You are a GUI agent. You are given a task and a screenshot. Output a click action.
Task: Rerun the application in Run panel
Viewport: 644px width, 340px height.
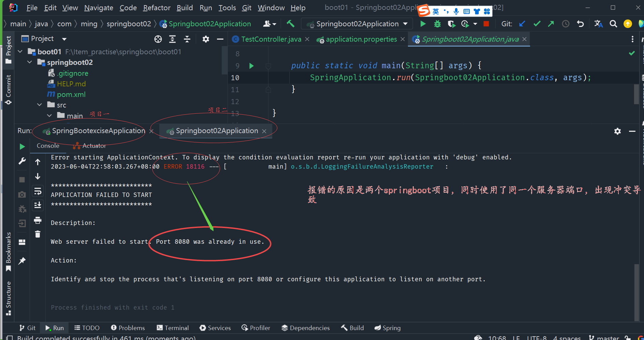22,146
